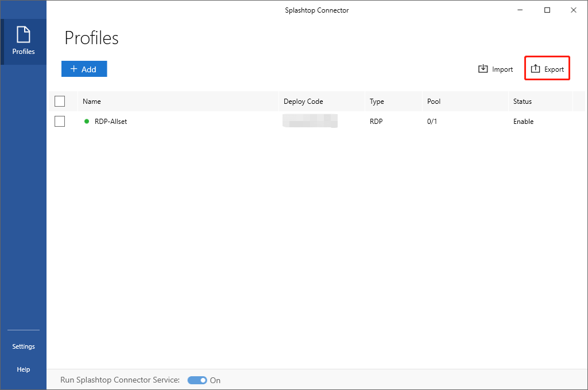Click the blurred deploy code of RDP-Allset

click(x=310, y=121)
